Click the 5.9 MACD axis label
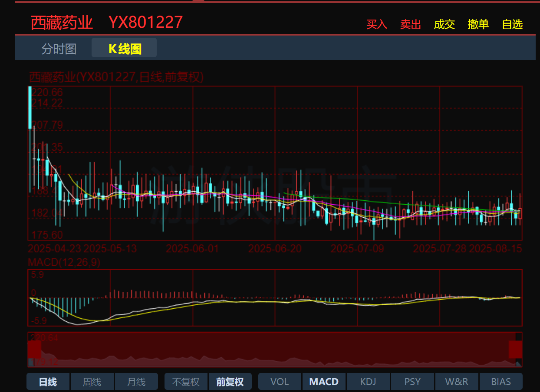The height and width of the screenshot is (392, 540). 37,275
